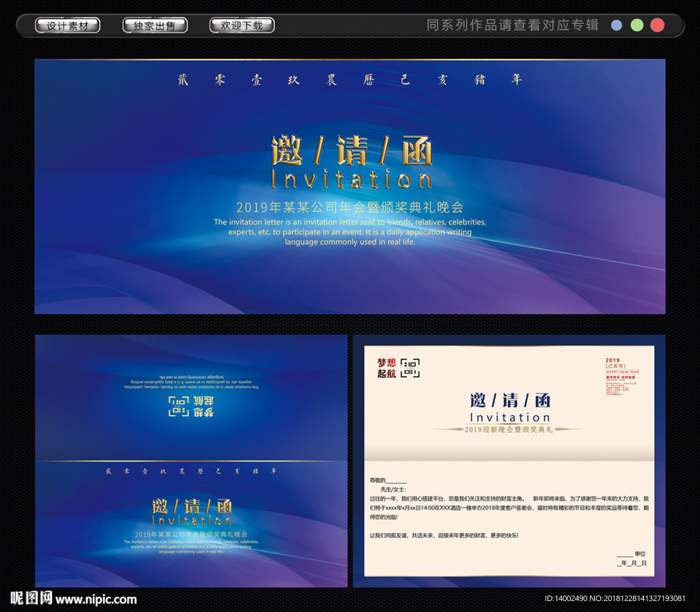The image size is (700, 612).
Task: Click the 昵图网 logo
Action: [27, 599]
